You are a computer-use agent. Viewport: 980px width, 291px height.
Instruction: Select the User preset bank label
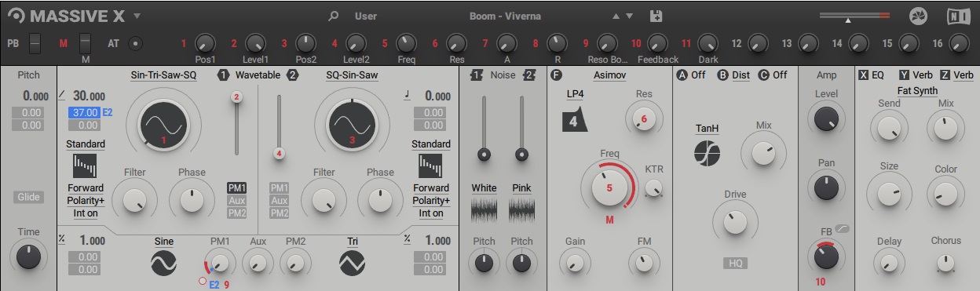click(366, 16)
